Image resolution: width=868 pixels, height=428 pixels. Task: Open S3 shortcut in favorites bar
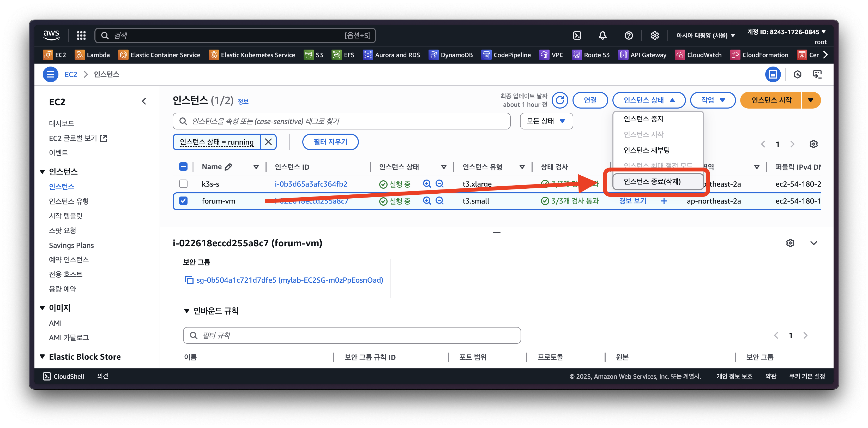313,55
